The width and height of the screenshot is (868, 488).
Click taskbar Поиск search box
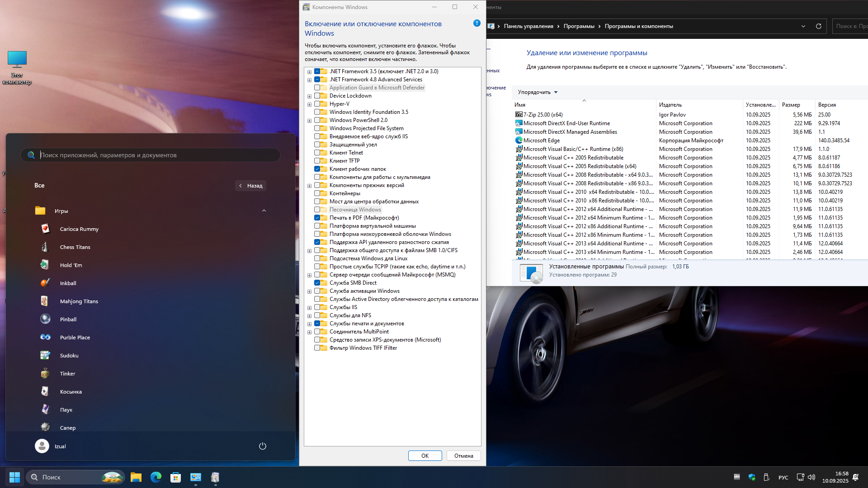pos(75,477)
